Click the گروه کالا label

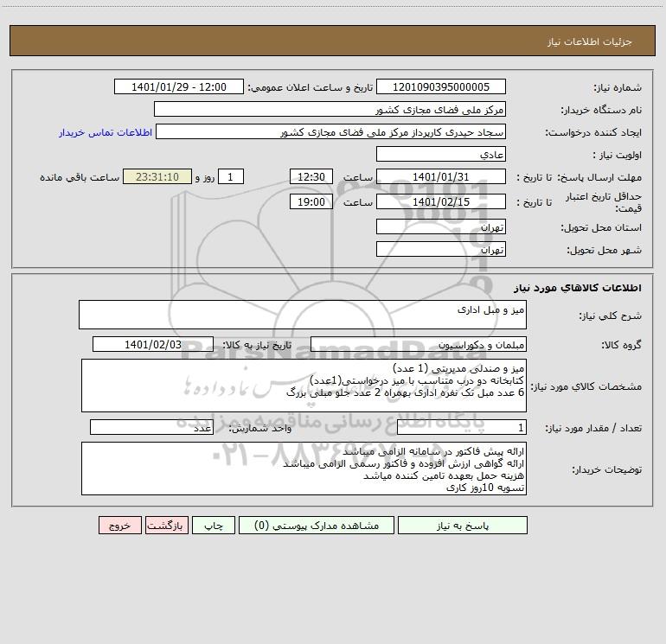pyautogui.click(x=621, y=345)
